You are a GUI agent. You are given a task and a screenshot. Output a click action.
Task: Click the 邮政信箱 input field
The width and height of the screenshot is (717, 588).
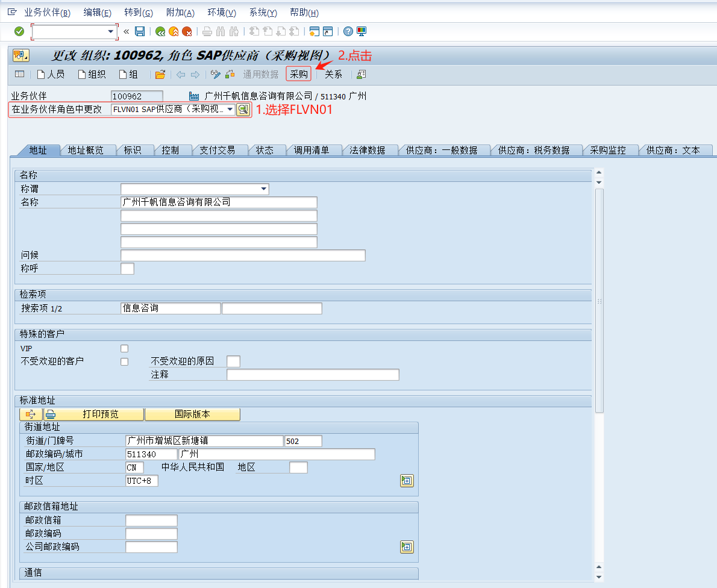click(x=151, y=521)
